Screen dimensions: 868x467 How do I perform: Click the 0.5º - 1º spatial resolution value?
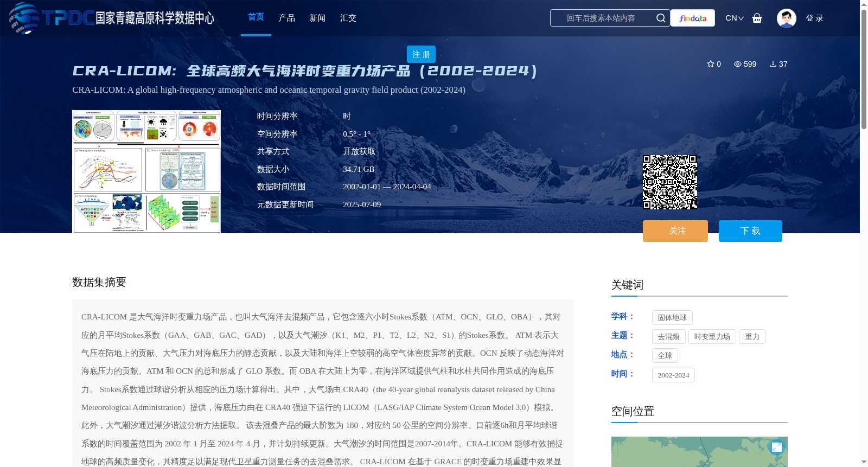(356, 134)
